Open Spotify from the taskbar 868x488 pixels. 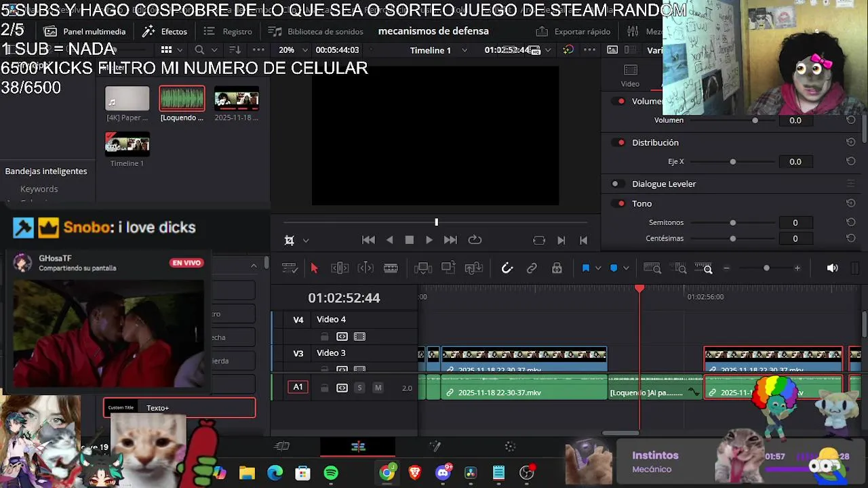(x=331, y=472)
